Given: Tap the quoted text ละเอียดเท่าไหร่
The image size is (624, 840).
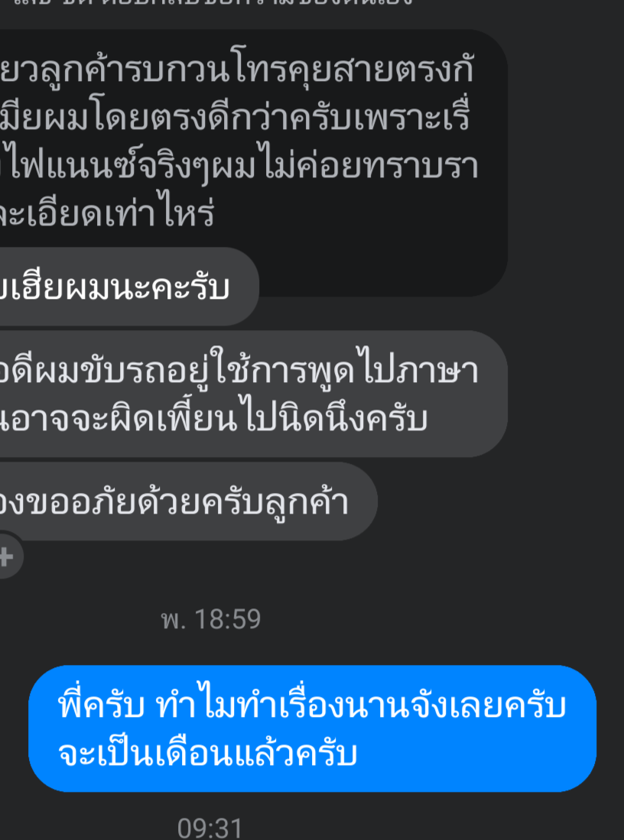Looking at the screenshot, I should pyautogui.click(x=107, y=213).
